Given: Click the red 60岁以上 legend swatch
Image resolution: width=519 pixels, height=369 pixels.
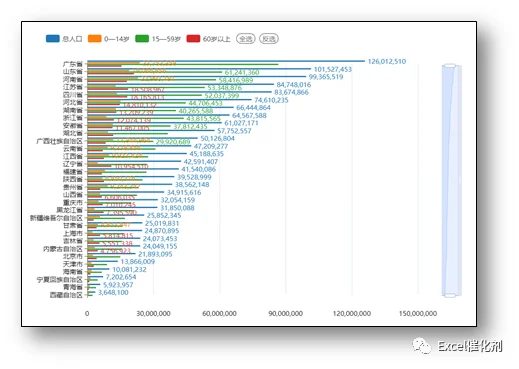Looking at the screenshot, I should click(193, 39).
